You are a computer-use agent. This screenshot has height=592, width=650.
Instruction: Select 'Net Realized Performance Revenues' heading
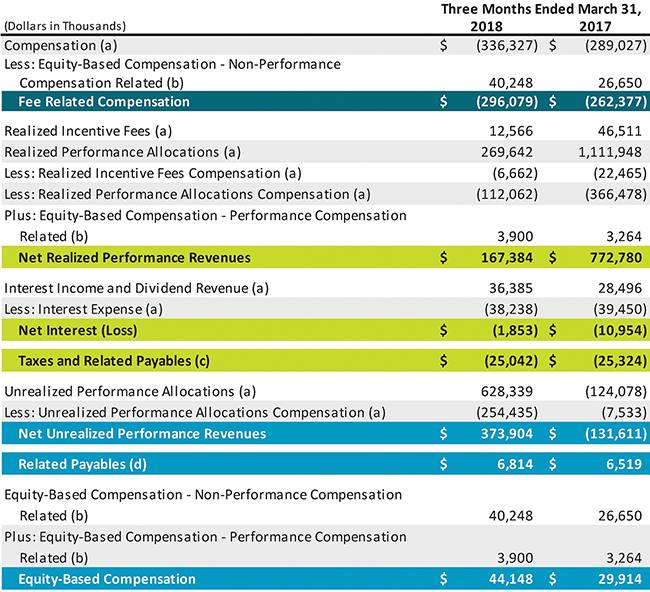click(x=134, y=258)
